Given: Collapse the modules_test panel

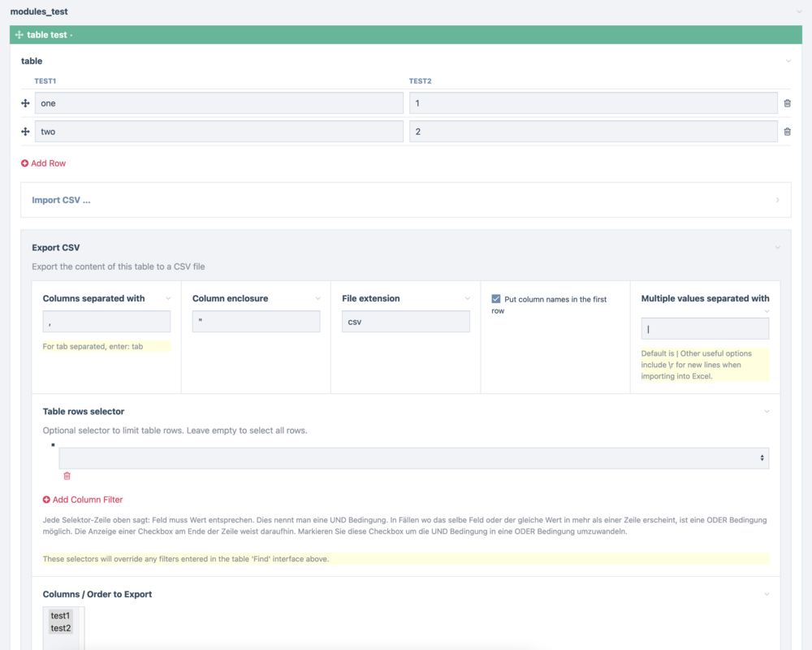Looking at the screenshot, I should [799, 12].
